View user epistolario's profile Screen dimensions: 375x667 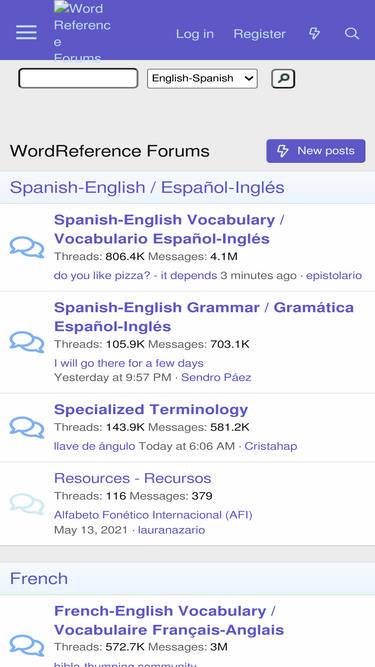click(x=334, y=276)
